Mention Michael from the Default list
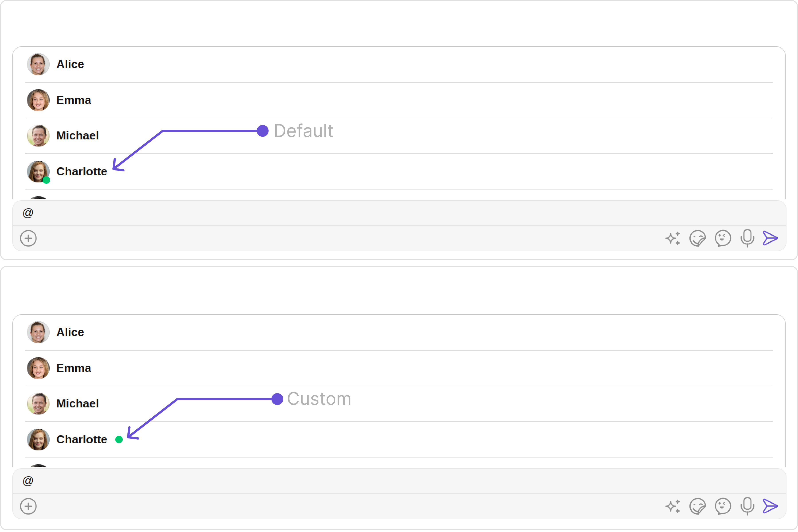This screenshot has height=532, width=798. point(399,136)
